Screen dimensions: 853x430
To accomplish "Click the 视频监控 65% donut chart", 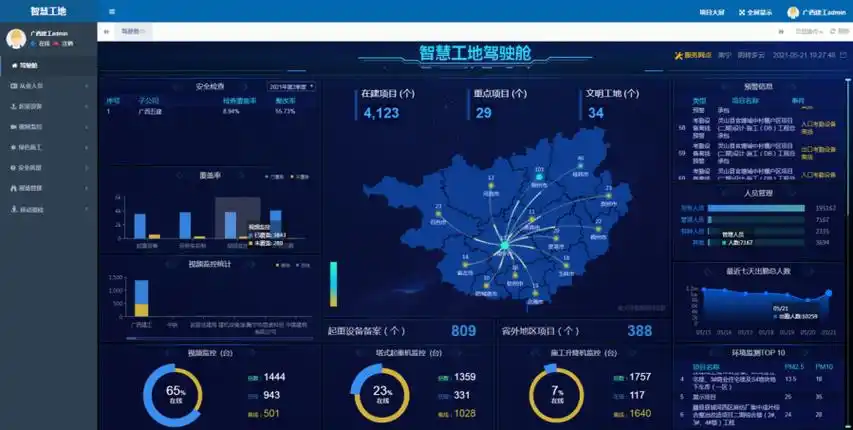I will 174,395.
